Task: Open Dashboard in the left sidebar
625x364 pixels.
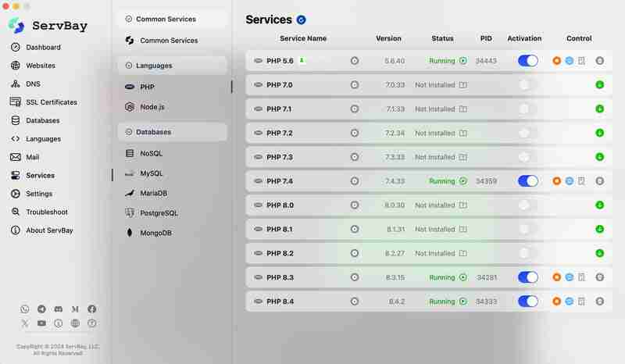Action: tap(43, 48)
